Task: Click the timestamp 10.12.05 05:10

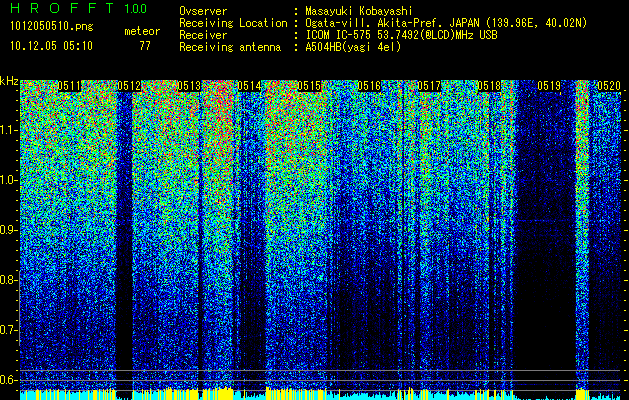Action: point(52,46)
